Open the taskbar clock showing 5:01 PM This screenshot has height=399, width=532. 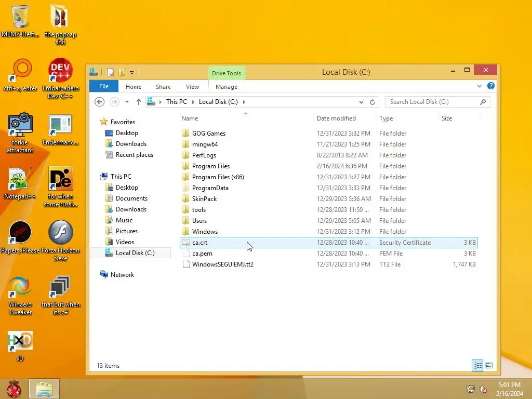pos(509,389)
